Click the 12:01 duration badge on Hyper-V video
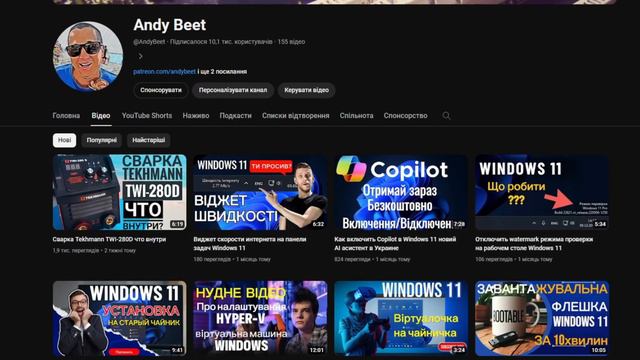640x360 pixels. coord(317,350)
